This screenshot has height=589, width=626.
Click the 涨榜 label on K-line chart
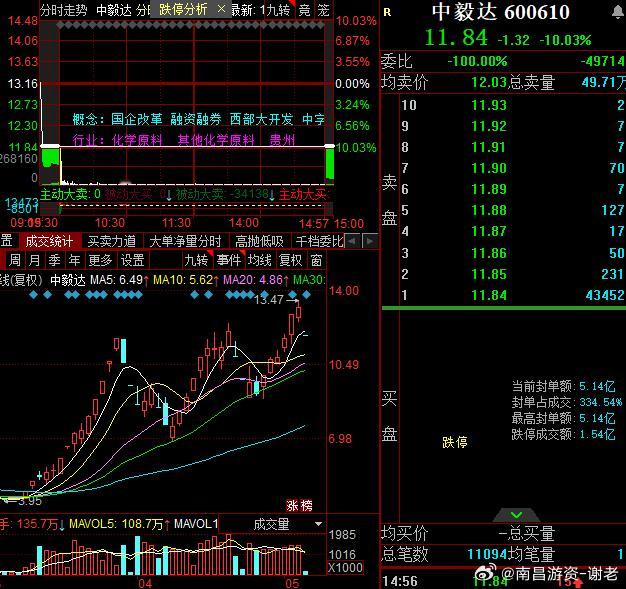pyautogui.click(x=299, y=506)
